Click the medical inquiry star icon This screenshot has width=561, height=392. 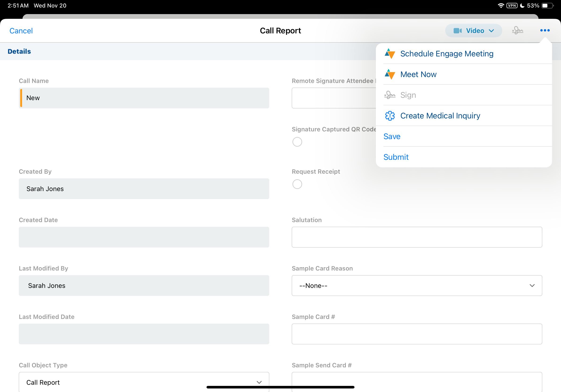390,116
